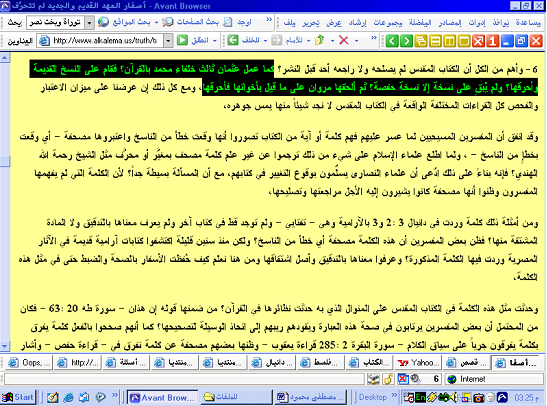Cascade windows using yellow cascade icon
Viewport: 547px width, 406px height.
point(421,41)
